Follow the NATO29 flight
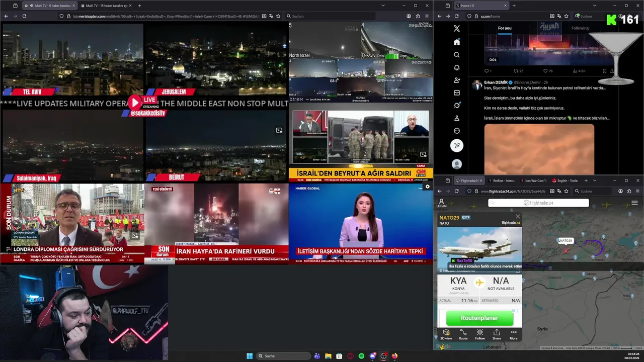644x362 pixels. (480, 335)
